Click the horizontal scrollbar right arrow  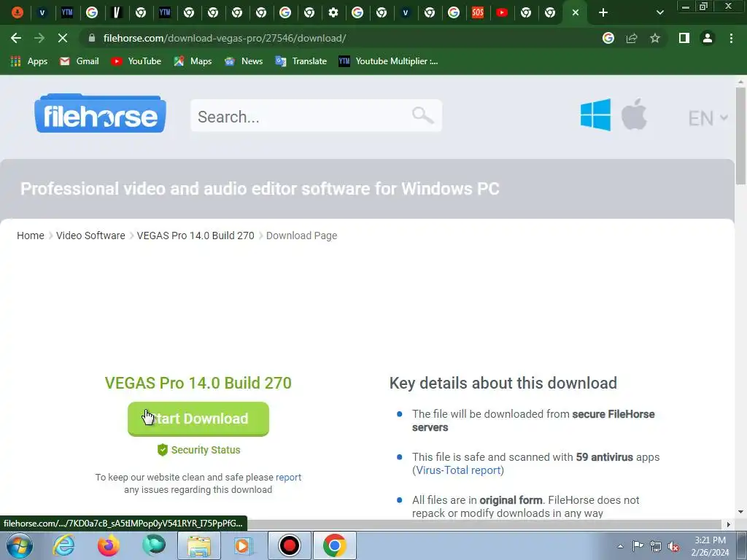point(729,524)
